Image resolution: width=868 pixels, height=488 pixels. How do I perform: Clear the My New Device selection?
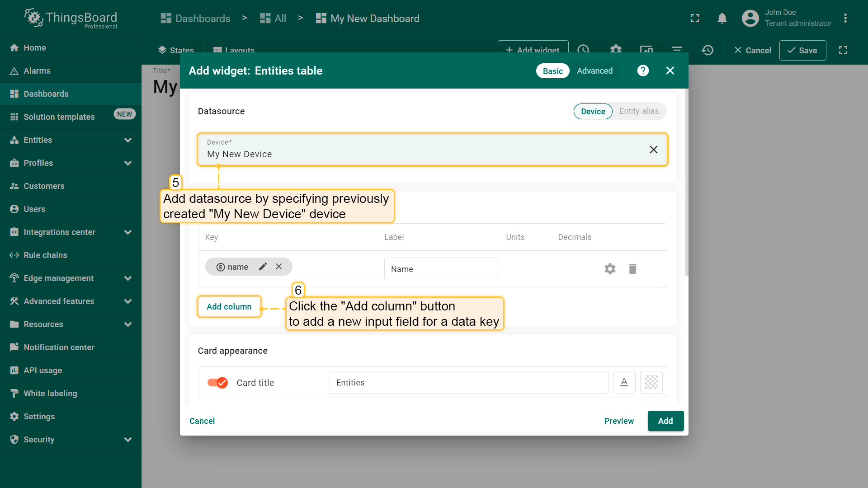pyautogui.click(x=653, y=150)
